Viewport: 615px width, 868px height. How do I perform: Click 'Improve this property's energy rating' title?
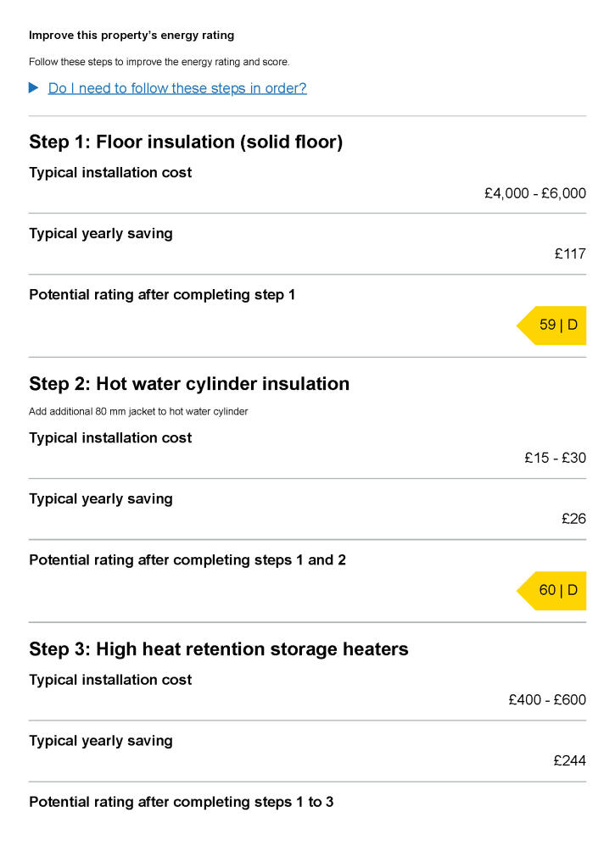click(x=131, y=36)
